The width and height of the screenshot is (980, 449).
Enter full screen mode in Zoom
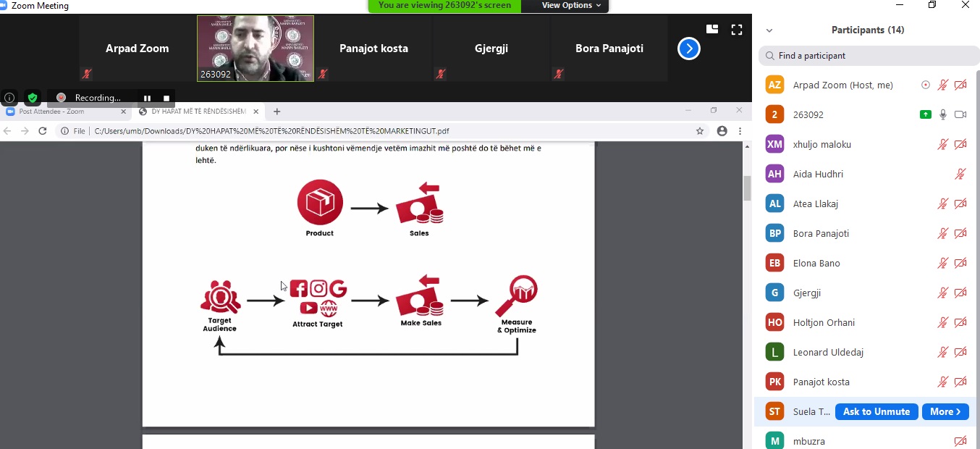737,30
